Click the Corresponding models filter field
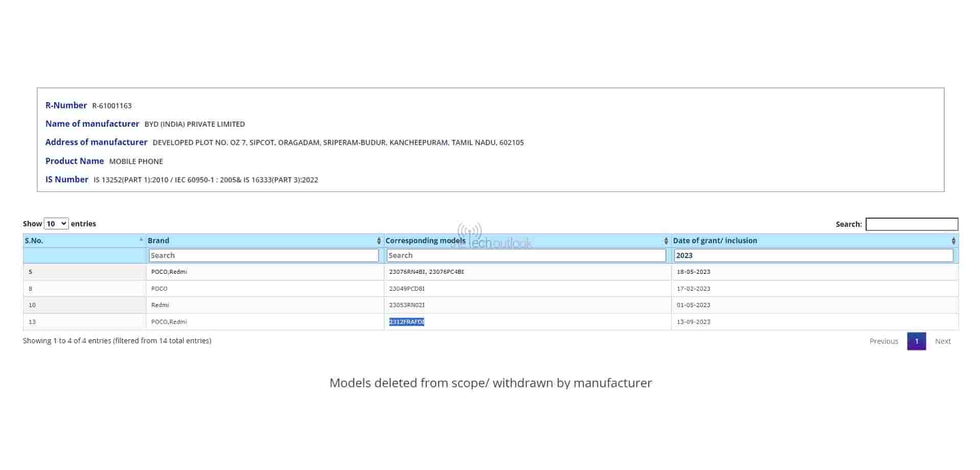The image size is (980, 470). tap(526, 255)
